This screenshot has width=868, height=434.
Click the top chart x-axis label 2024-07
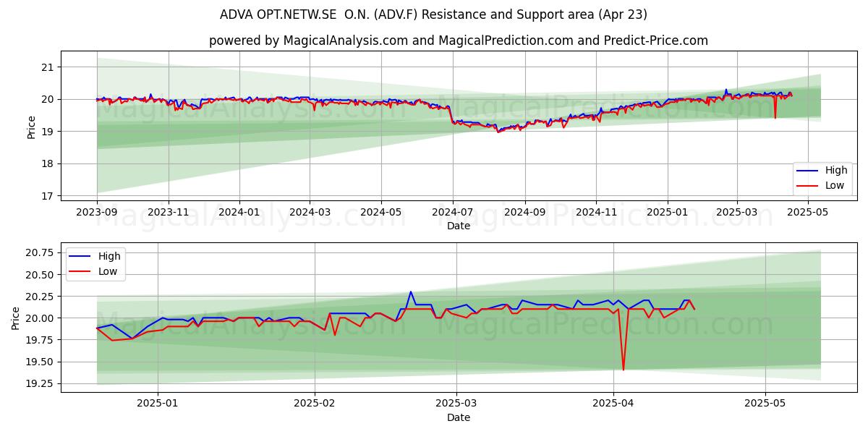click(453, 212)
